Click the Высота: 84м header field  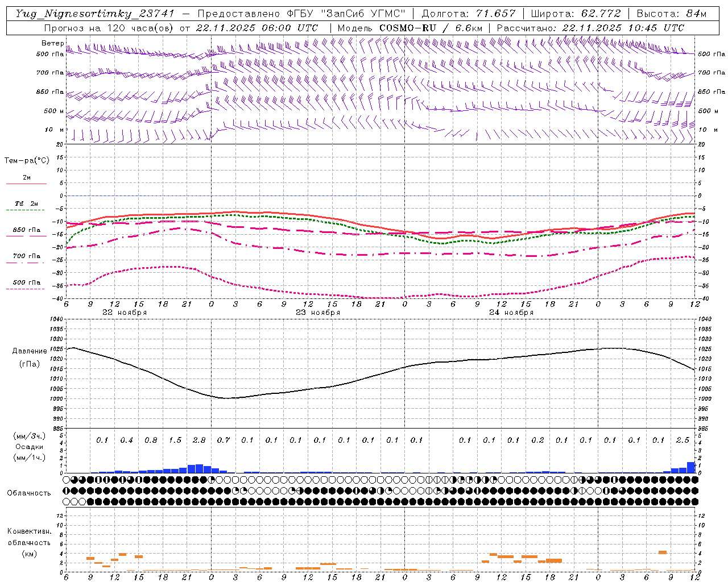click(x=672, y=14)
